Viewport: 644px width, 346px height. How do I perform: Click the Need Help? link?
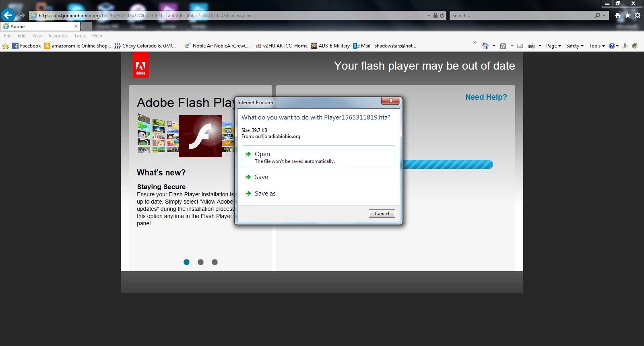(x=486, y=97)
